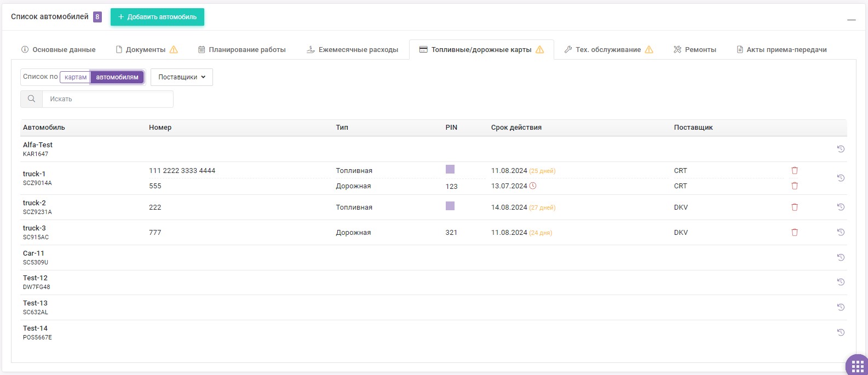Click warning icon on Документы tab
The width and height of the screenshot is (868, 375).
[174, 49]
